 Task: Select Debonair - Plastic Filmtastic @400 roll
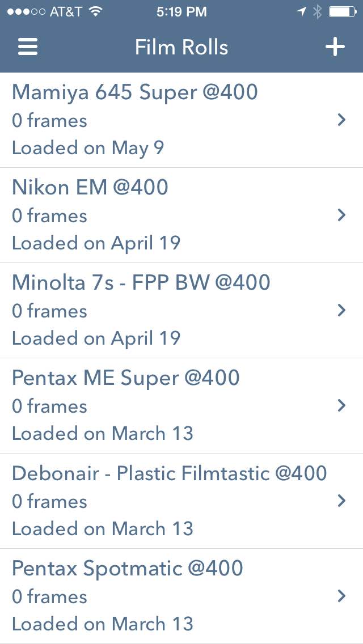(x=170, y=473)
